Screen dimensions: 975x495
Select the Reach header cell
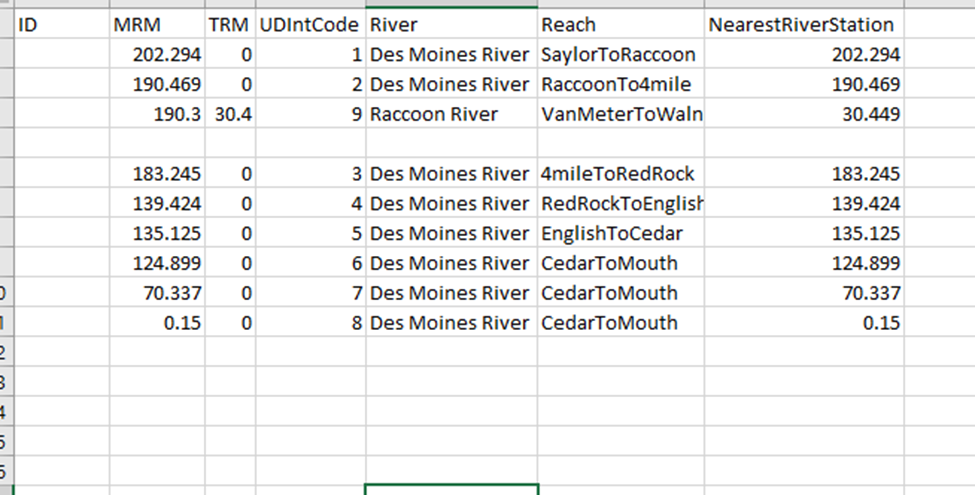pyautogui.click(x=621, y=24)
